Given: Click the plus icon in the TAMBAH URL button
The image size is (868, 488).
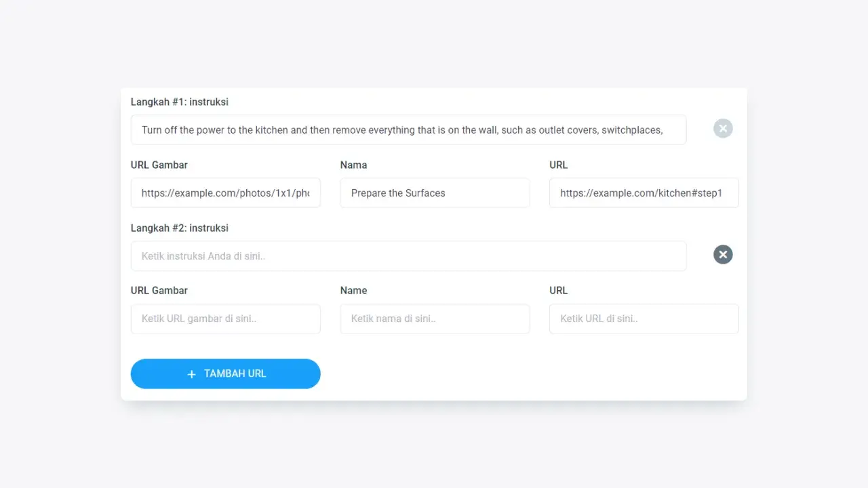Looking at the screenshot, I should (x=191, y=374).
